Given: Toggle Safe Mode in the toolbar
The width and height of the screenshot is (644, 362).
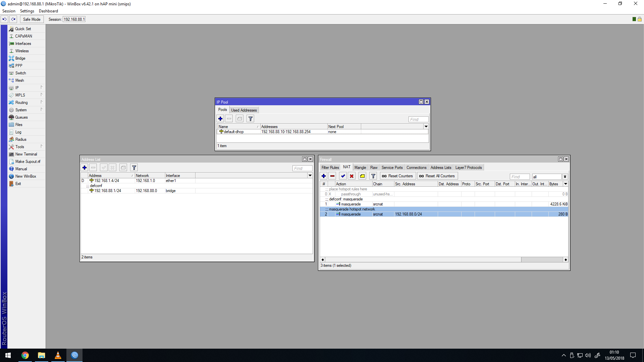Looking at the screenshot, I should click(32, 19).
